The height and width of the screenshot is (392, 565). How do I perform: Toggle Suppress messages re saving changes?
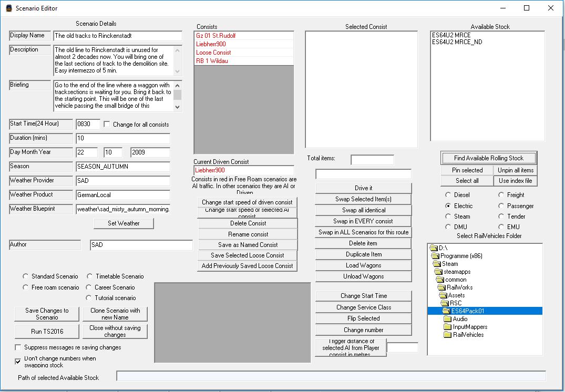tap(18, 347)
